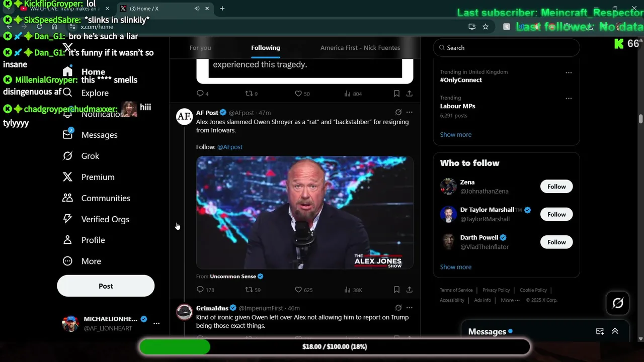
Task: Open account menu next to MICHAELIONHEART
Action: (156, 323)
